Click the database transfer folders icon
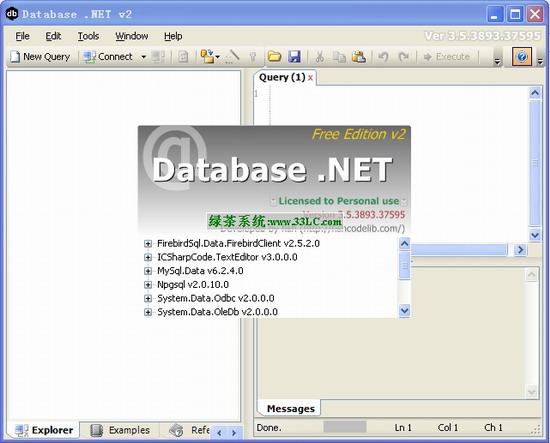 210,57
